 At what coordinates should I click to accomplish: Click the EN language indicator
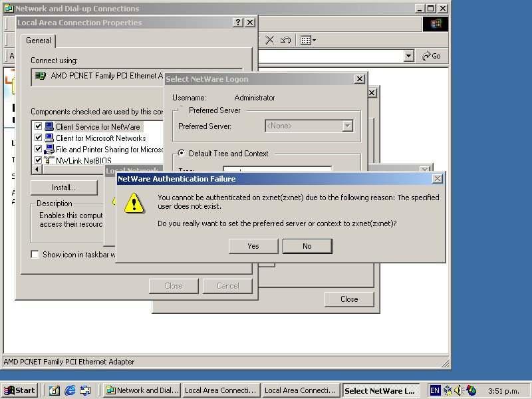point(435,390)
